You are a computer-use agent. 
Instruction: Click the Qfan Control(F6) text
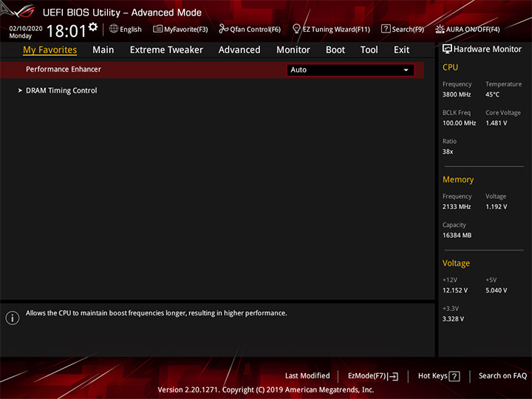pos(255,30)
